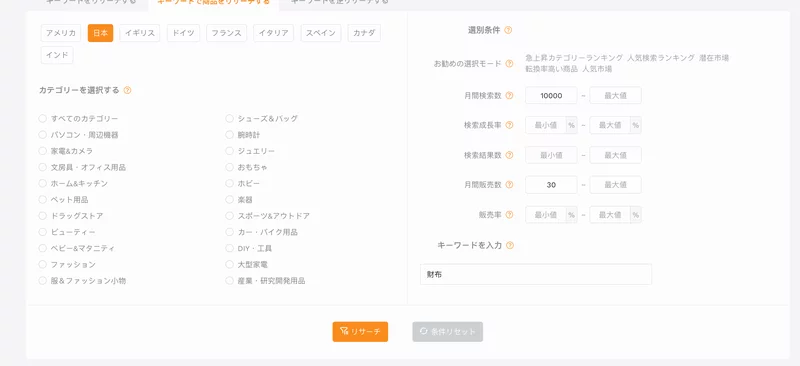Screen dimensions: 800x366
Task: Pick the 産業・研究開発用品 category
Action: click(230, 281)
